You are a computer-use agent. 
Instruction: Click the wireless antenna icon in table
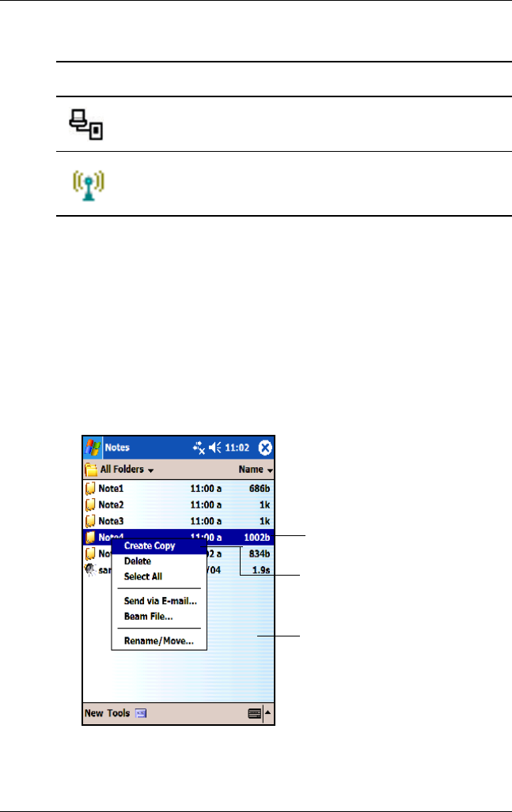point(89,185)
